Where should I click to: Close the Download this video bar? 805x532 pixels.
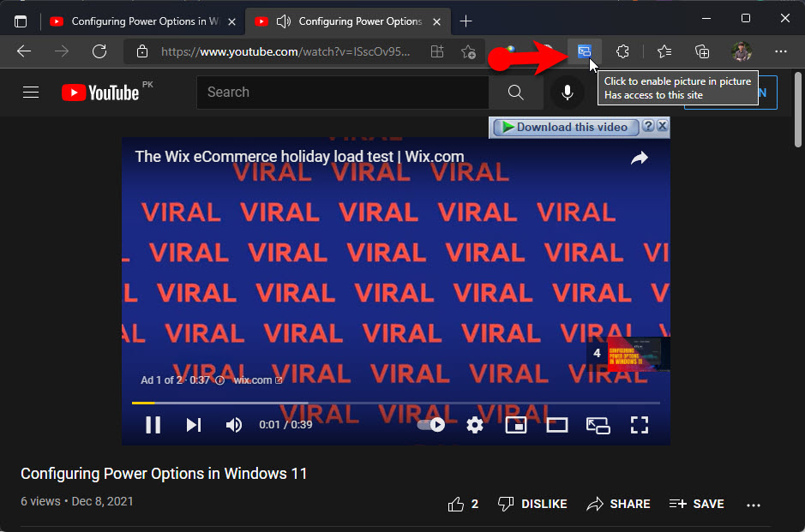(x=663, y=126)
